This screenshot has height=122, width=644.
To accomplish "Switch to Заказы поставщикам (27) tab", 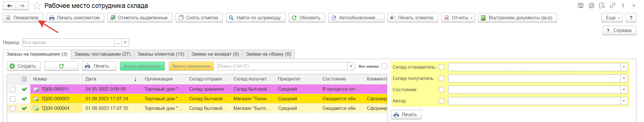I will click(102, 54).
